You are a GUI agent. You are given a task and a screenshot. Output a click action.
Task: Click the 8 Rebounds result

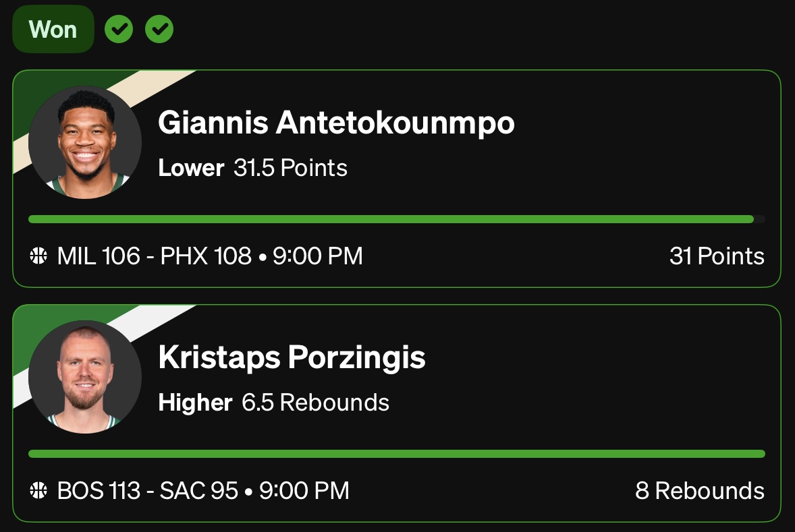pos(700,491)
